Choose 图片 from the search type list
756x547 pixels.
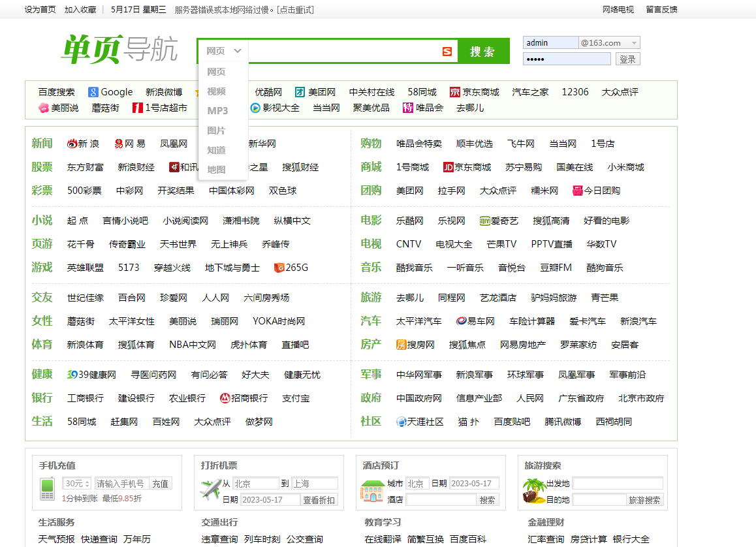[217, 131]
